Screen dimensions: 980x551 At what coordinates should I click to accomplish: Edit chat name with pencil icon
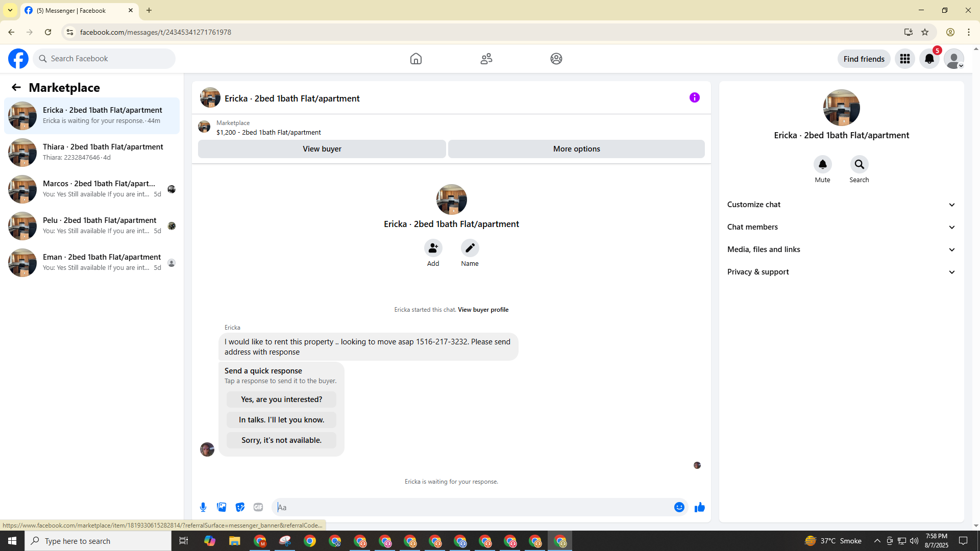(x=470, y=248)
